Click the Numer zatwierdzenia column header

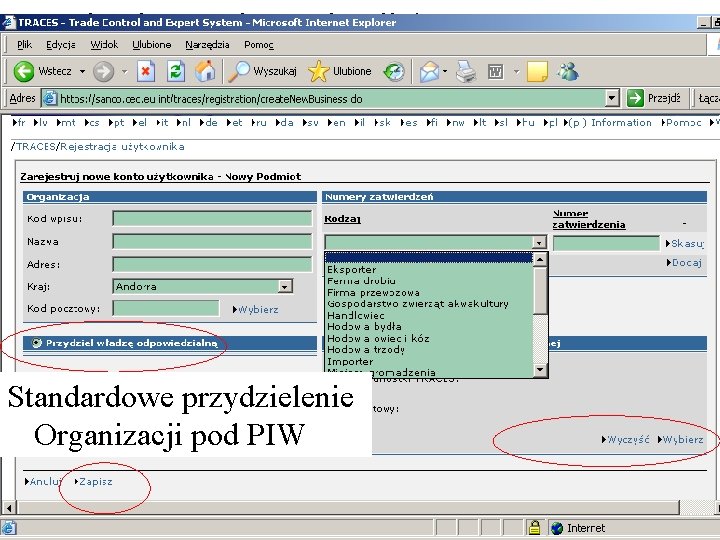pyautogui.click(x=589, y=219)
